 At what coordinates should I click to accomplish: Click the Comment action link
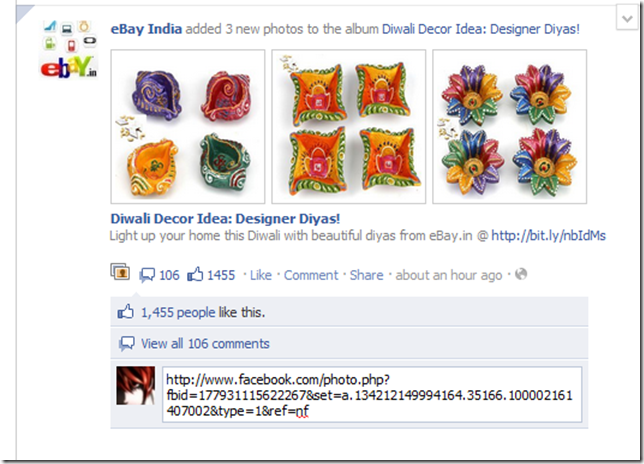coord(311,275)
